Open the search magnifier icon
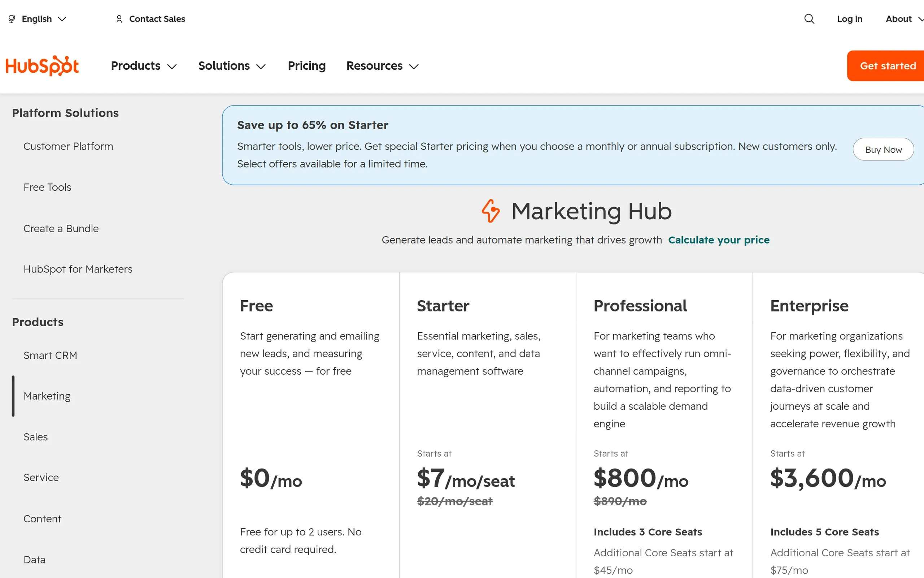 [809, 19]
